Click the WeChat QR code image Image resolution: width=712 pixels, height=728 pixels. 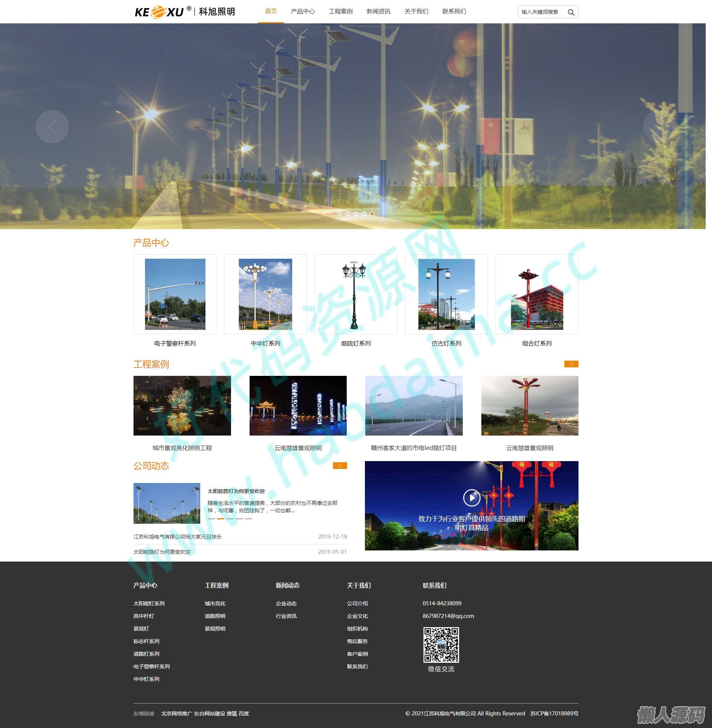point(441,645)
